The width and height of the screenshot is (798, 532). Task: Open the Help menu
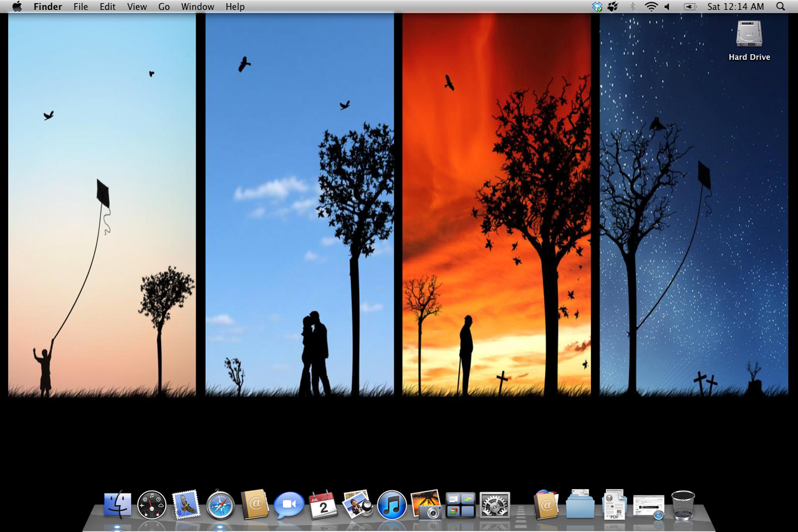[x=235, y=7]
